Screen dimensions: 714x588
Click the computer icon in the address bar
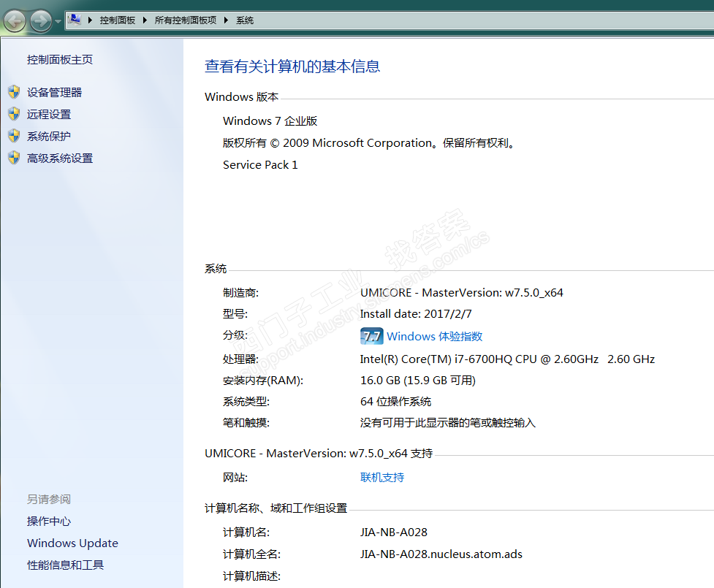pyautogui.click(x=75, y=20)
